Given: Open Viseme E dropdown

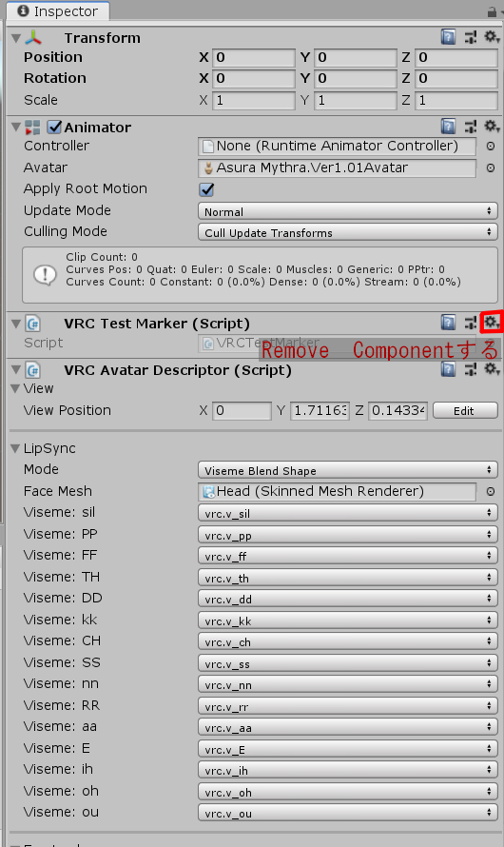Looking at the screenshot, I should 347,748.
